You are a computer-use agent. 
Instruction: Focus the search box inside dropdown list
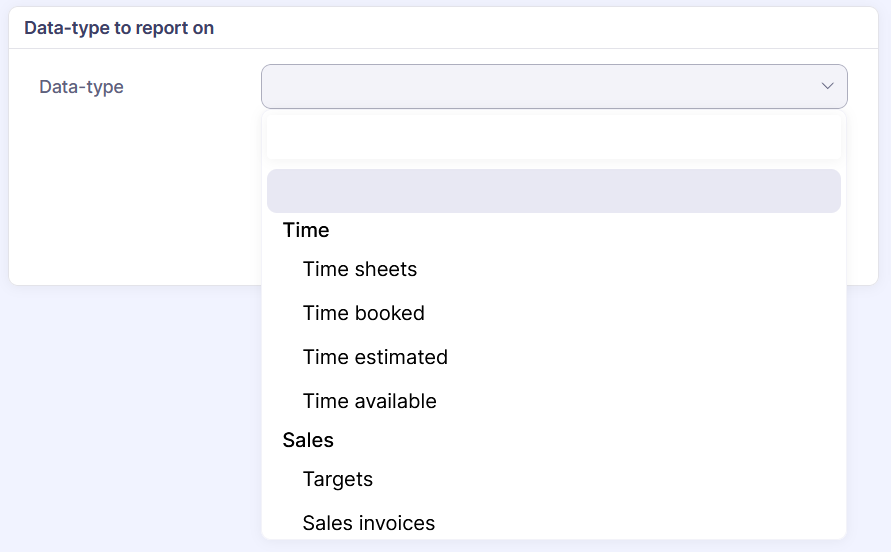coord(553,138)
